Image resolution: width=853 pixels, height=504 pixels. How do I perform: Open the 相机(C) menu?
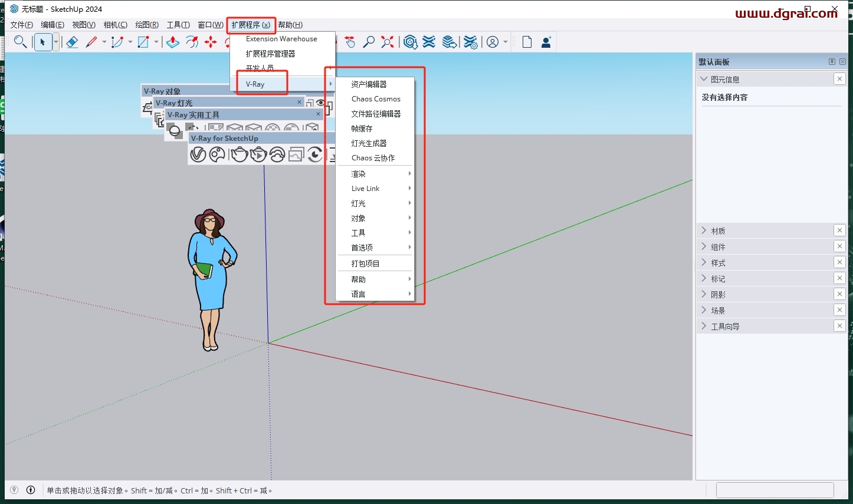click(x=115, y=25)
